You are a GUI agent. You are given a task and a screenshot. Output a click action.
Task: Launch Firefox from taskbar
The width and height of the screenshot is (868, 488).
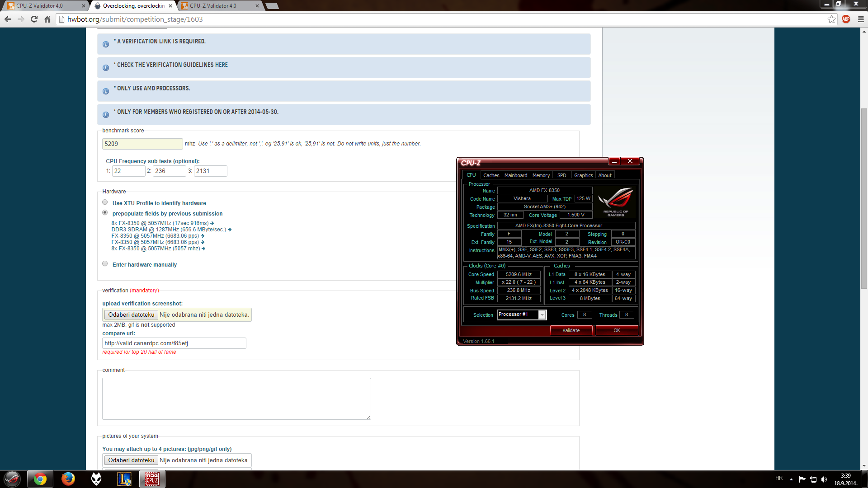68,479
